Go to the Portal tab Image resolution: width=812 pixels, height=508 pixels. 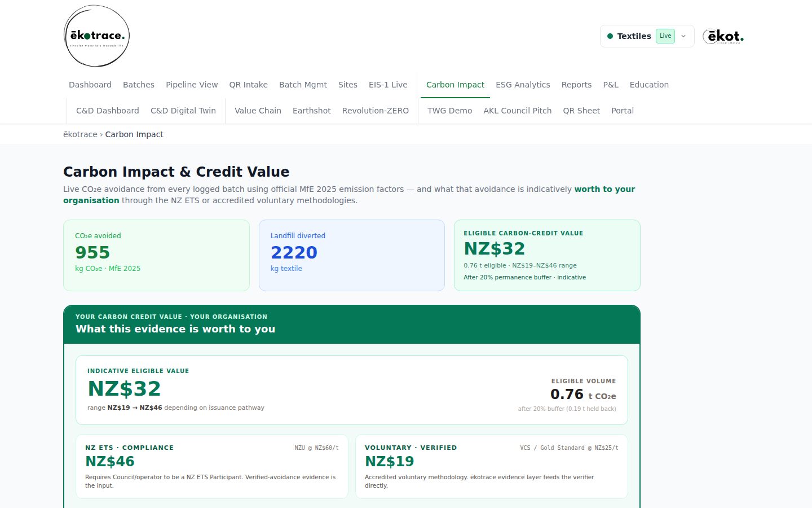click(x=623, y=111)
